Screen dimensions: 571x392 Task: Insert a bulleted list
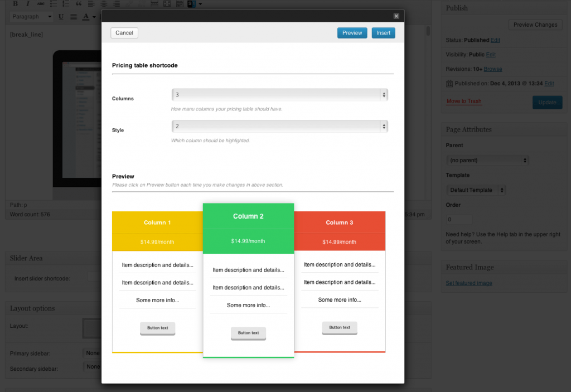(x=52, y=3)
